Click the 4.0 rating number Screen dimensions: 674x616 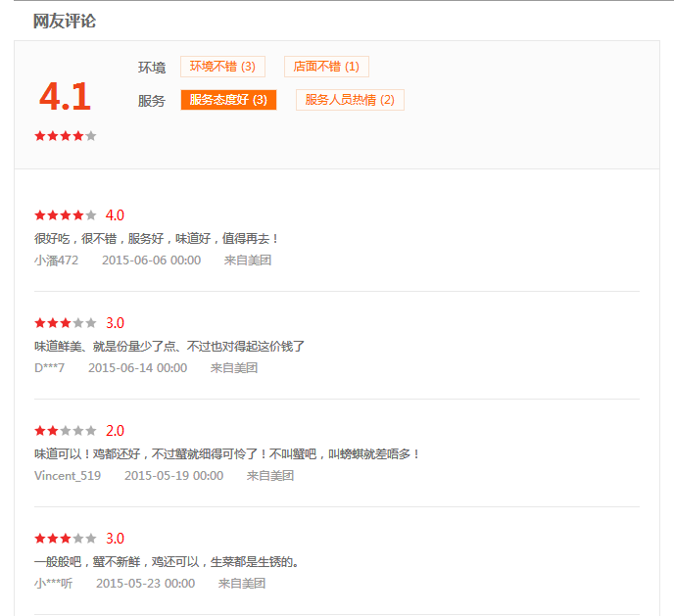115,215
